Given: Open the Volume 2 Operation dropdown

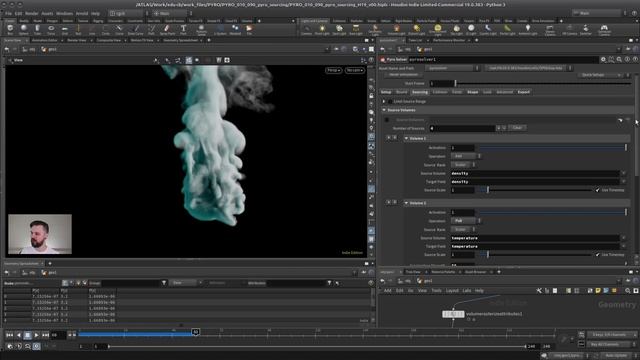Looking at the screenshot, I should [x=466, y=221].
